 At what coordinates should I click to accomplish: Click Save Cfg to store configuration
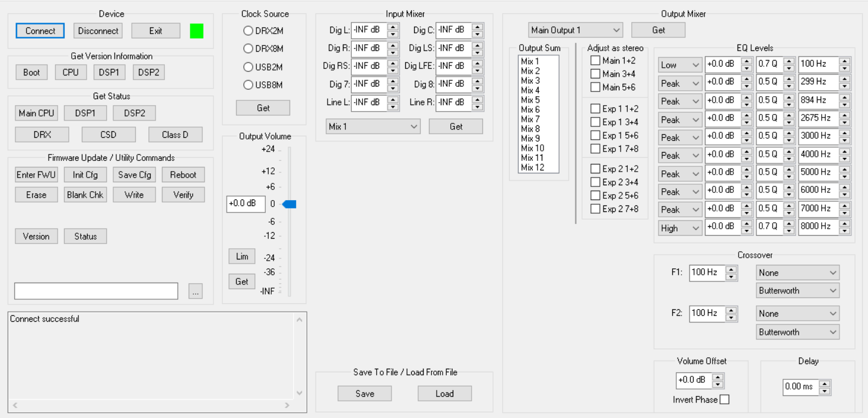point(133,174)
